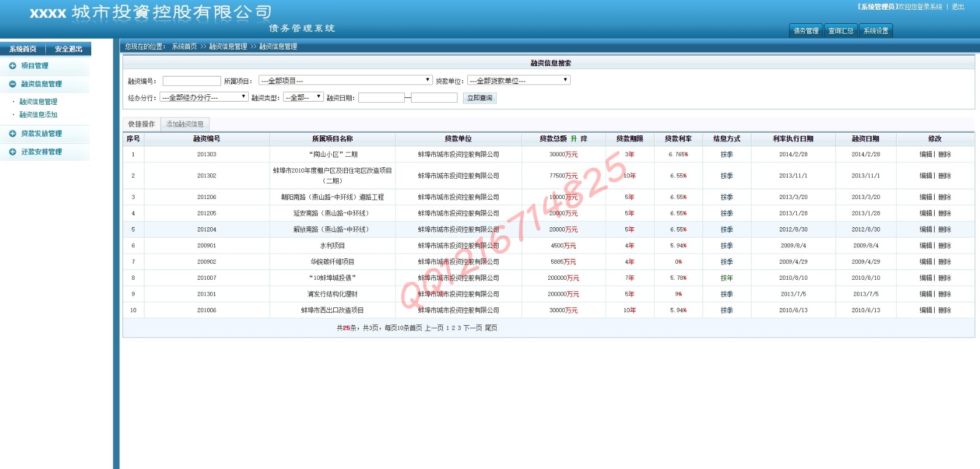The width and height of the screenshot is (980, 469).
Task: Go to 下一页 in pagination
Action: click(472, 328)
